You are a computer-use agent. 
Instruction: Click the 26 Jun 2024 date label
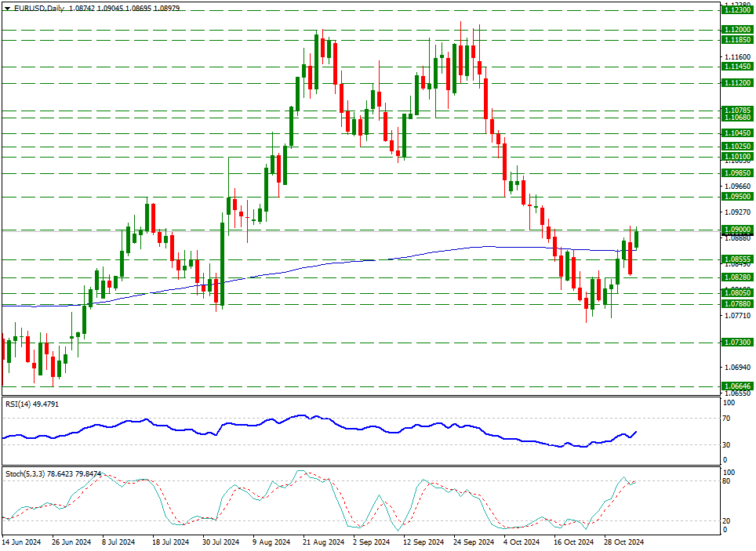click(x=71, y=542)
